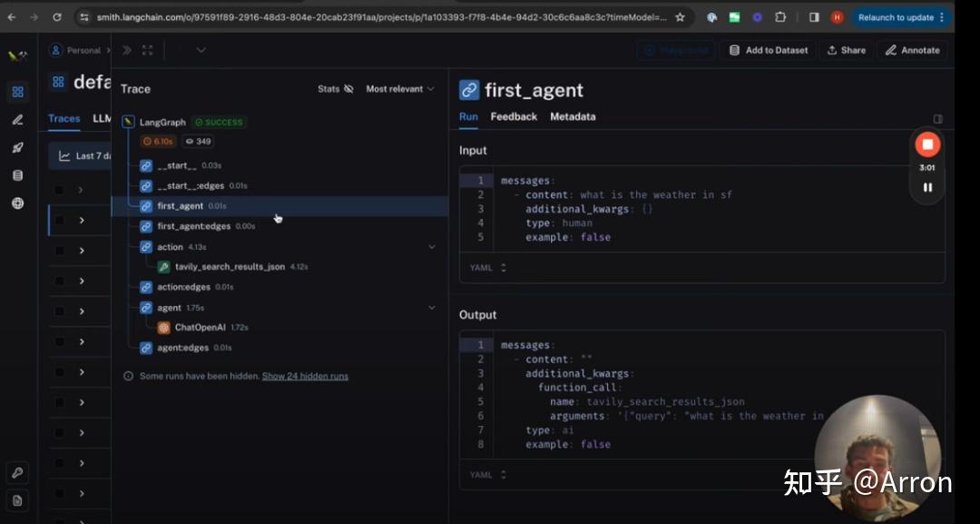Toggle the side panel icon beside Metadata tab
The width and height of the screenshot is (980, 524).
(937, 118)
